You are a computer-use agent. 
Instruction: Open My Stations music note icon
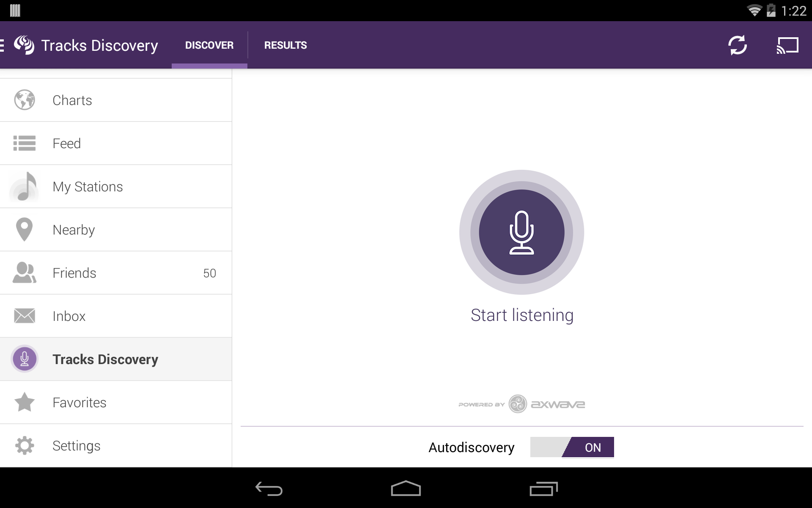pos(25,187)
